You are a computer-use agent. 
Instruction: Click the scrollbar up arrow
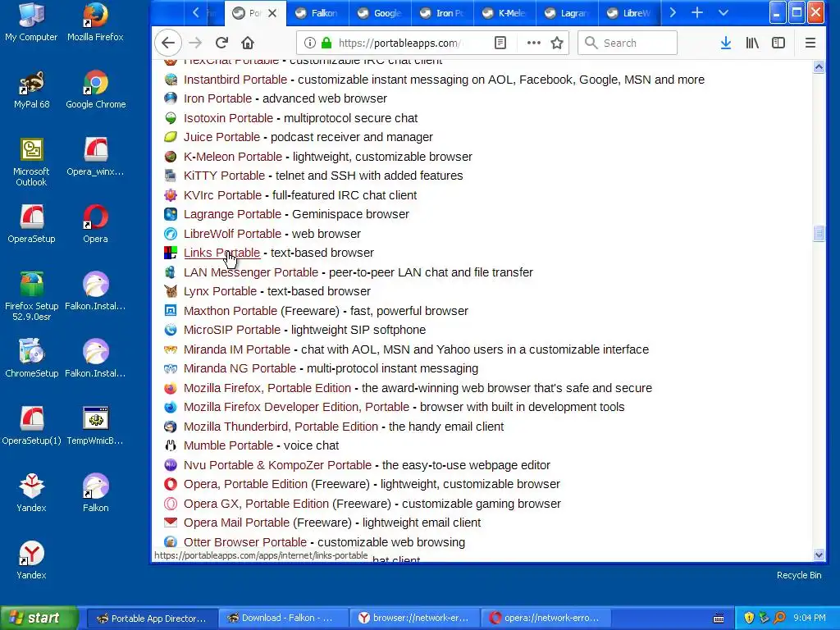(819, 67)
